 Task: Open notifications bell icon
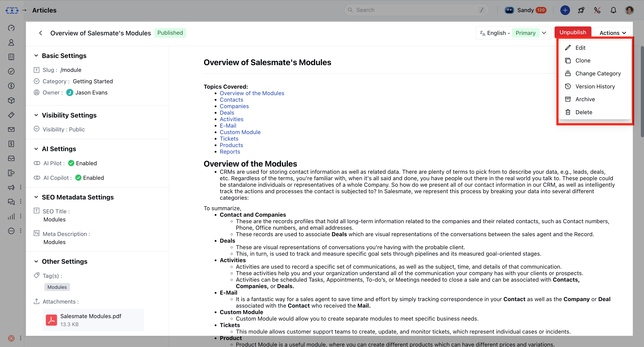click(x=613, y=10)
